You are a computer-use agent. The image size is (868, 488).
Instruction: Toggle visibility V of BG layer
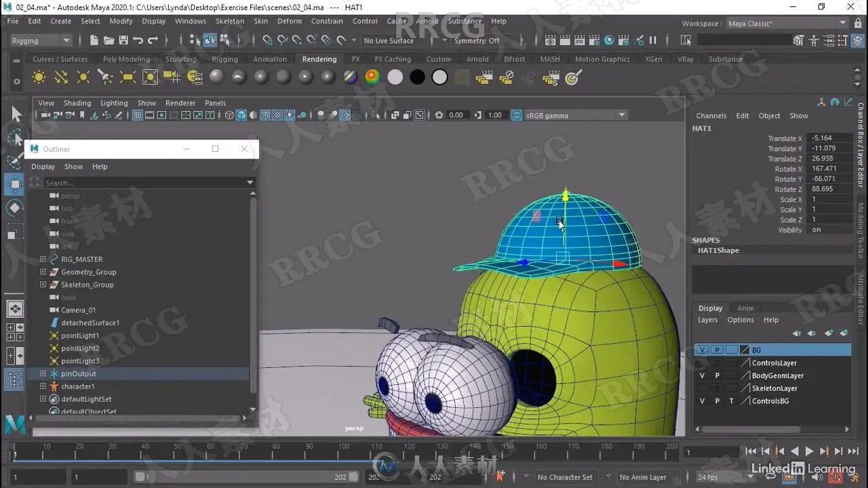coord(702,350)
